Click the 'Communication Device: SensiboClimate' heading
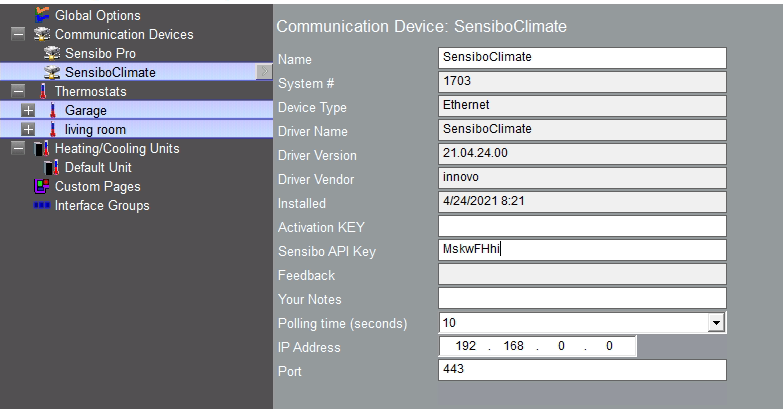This screenshot has width=783, height=409. click(x=421, y=26)
